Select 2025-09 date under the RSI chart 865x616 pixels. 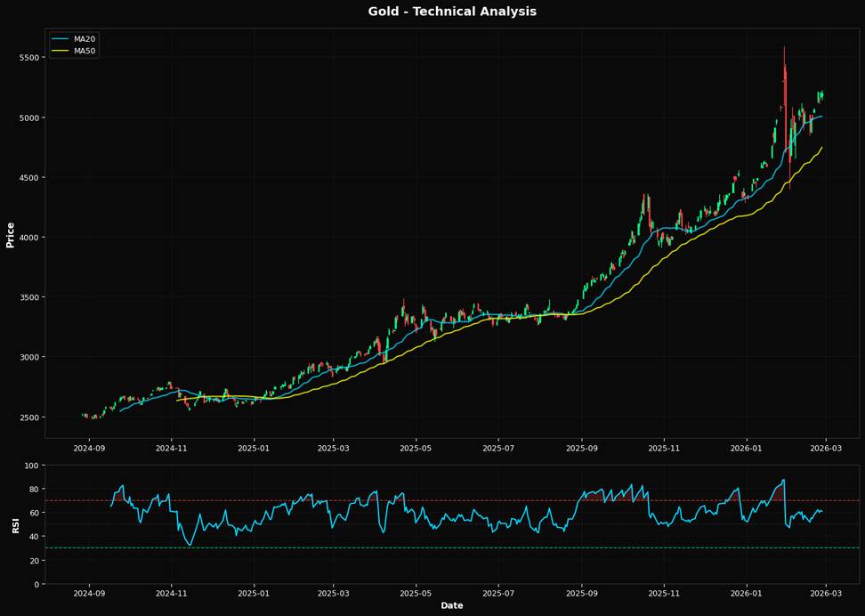[x=582, y=594]
